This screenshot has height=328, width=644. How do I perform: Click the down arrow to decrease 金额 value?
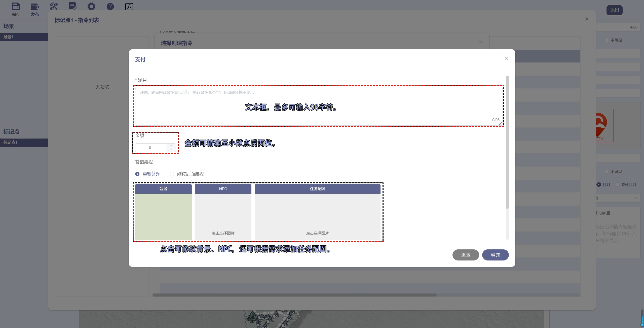pyautogui.click(x=171, y=150)
